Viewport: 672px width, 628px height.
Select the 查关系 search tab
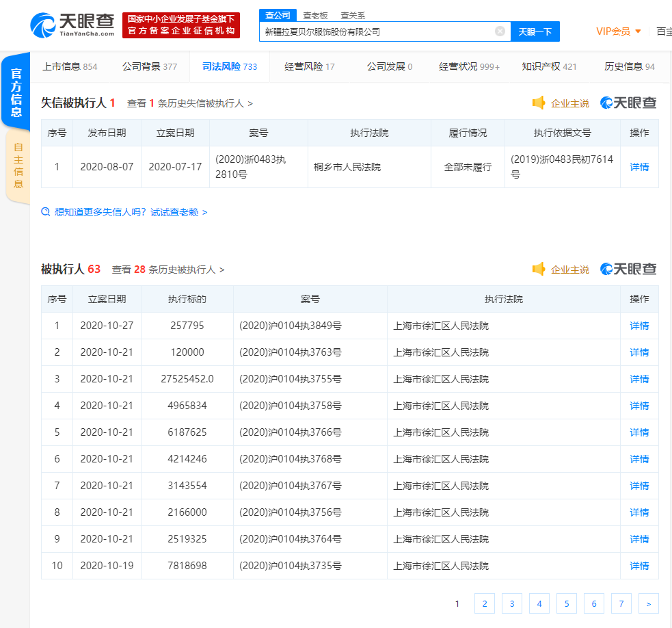coord(353,16)
